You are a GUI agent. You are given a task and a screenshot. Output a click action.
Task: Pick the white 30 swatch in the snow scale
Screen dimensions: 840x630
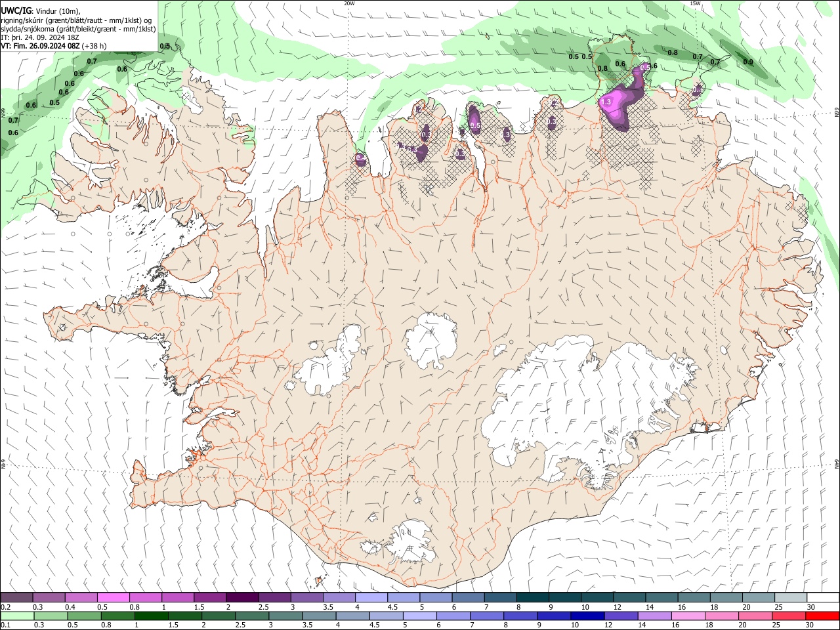[823, 597]
